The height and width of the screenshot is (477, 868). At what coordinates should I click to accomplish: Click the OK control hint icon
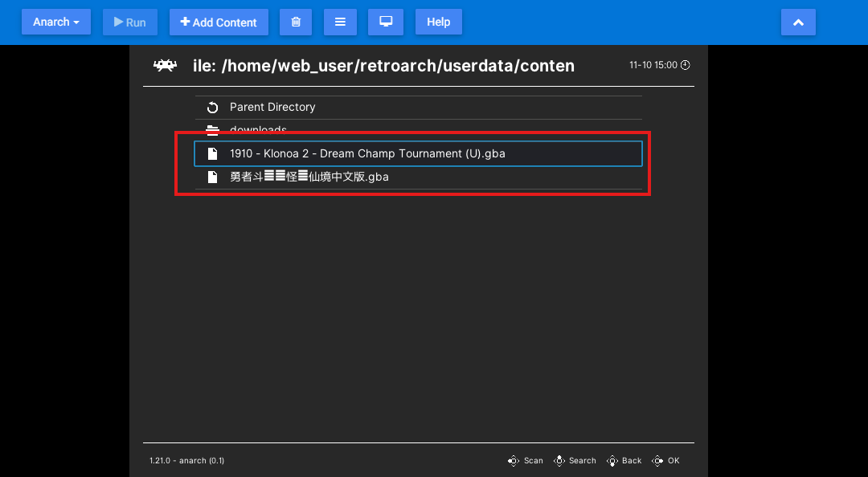coord(658,461)
